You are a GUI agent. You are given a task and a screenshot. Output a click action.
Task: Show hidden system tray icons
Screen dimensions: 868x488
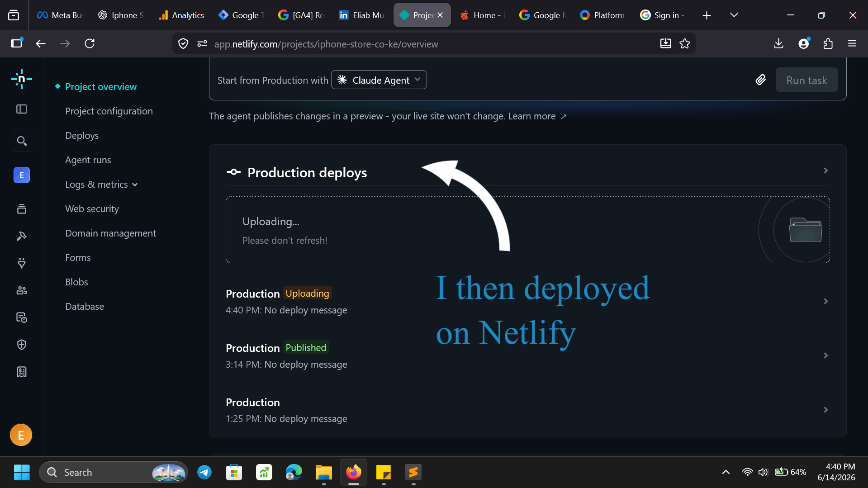click(x=726, y=472)
